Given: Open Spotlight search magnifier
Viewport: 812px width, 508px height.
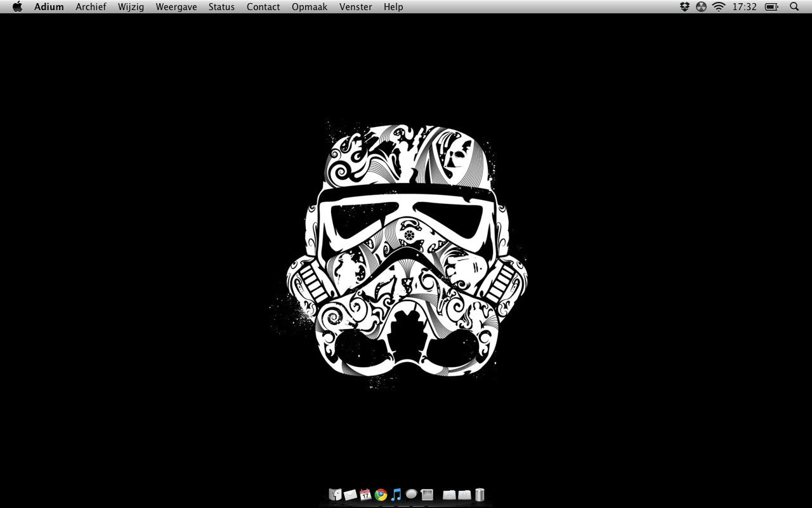Looking at the screenshot, I should [x=794, y=7].
